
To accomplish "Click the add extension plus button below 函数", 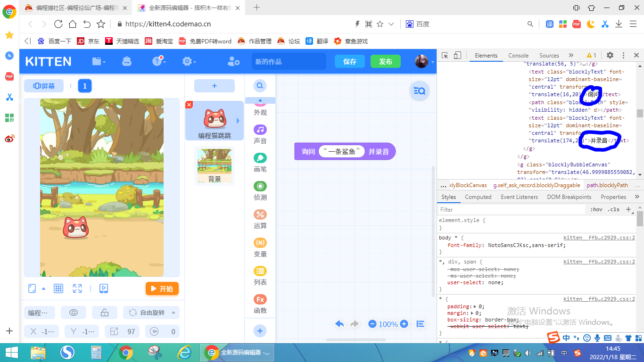I will pos(260,331).
